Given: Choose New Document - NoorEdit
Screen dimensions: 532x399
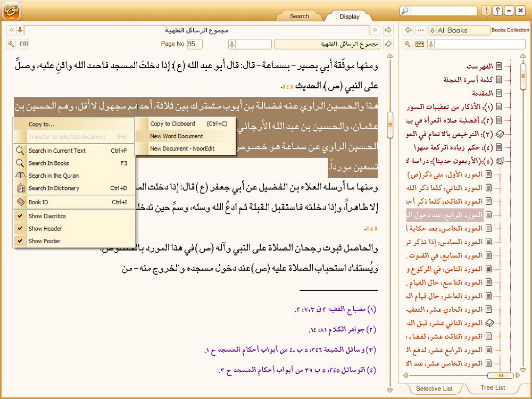Looking at the screenshot, I should 185,148.
